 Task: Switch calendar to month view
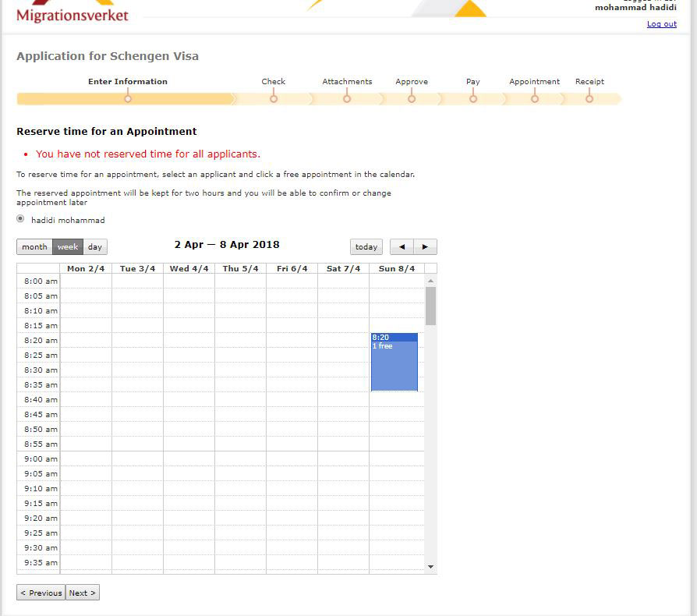point(34,247)
